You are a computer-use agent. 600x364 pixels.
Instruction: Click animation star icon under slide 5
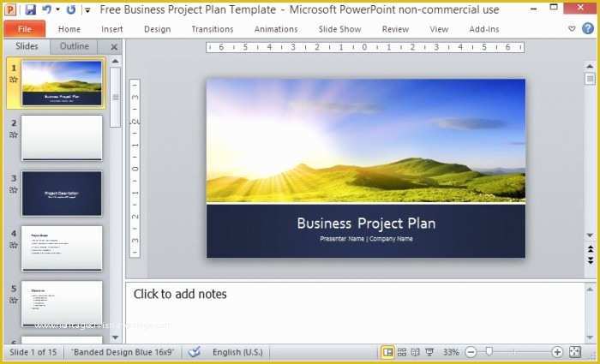tap(14, 300)
